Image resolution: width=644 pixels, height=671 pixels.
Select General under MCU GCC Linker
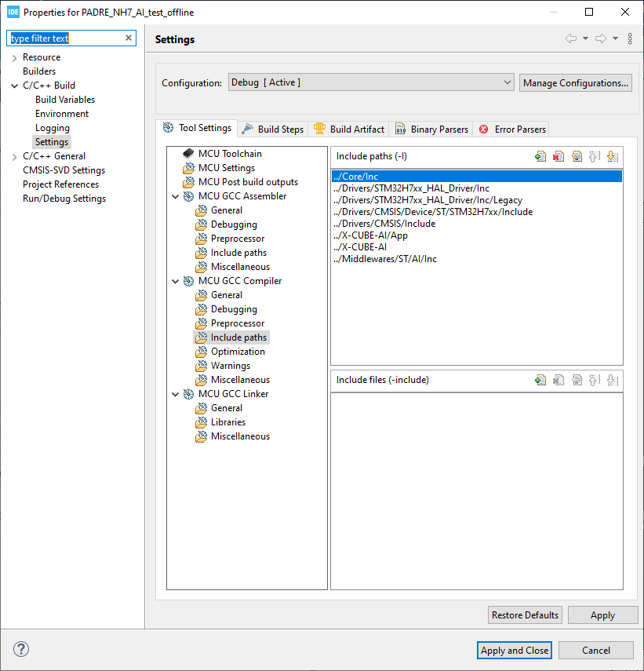click(227, 408)
